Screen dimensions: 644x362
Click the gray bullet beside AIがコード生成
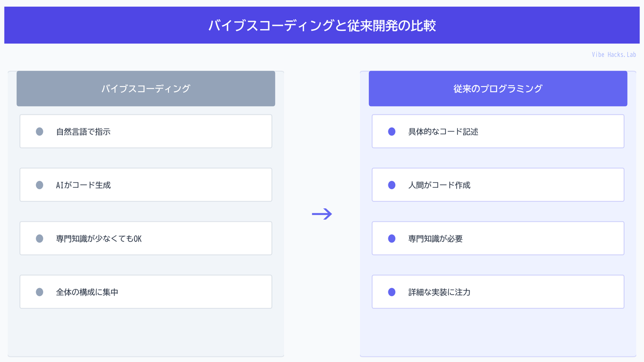click(x=40, y=185)
